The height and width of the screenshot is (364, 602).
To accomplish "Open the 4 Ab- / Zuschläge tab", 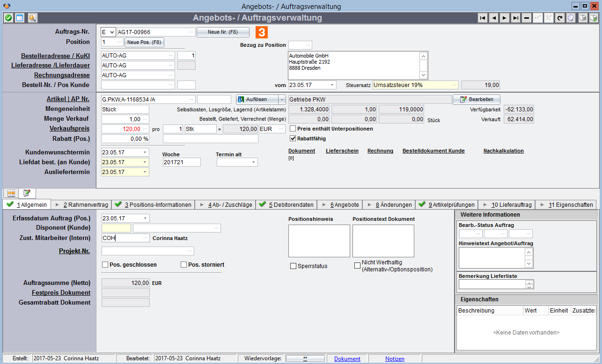I will [x=226, y=204].
